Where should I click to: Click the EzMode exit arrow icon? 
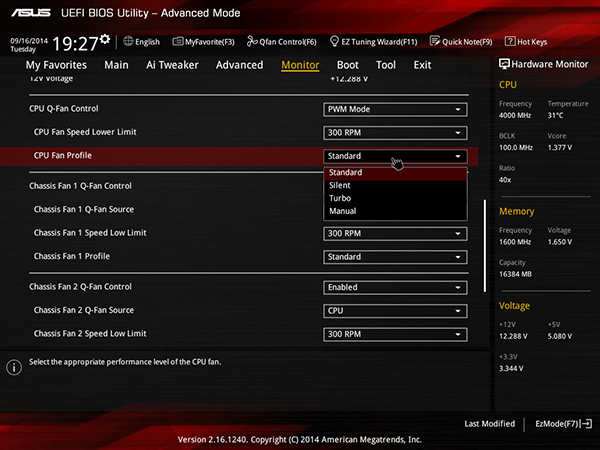click(587, 424)
